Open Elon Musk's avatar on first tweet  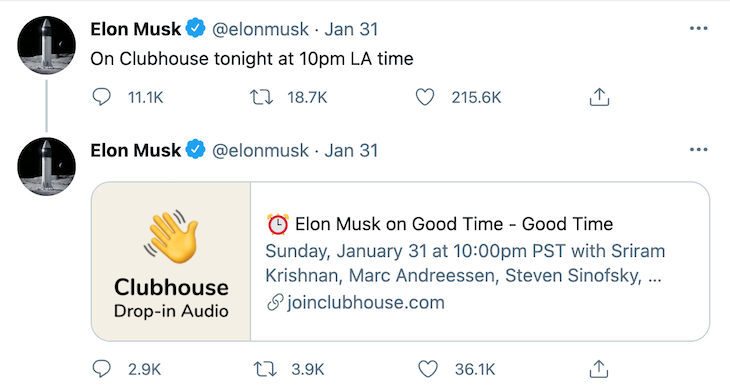pyautogui.click(x=47, y=45)
